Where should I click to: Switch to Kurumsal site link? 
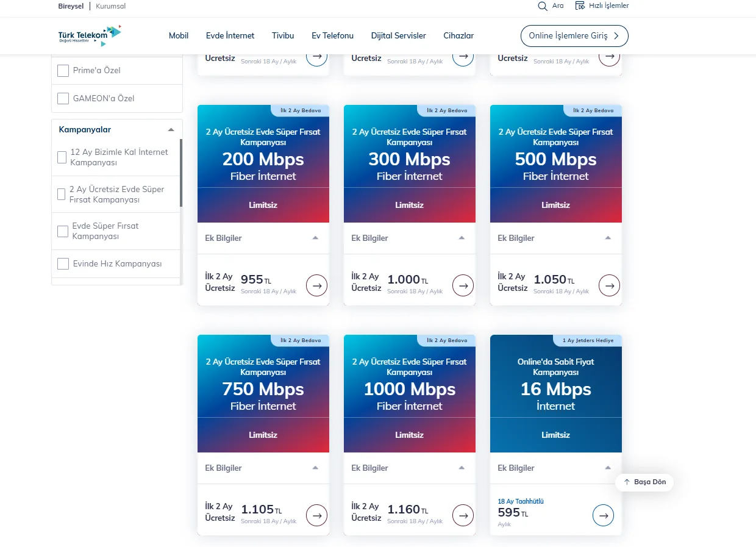point(111,6)
